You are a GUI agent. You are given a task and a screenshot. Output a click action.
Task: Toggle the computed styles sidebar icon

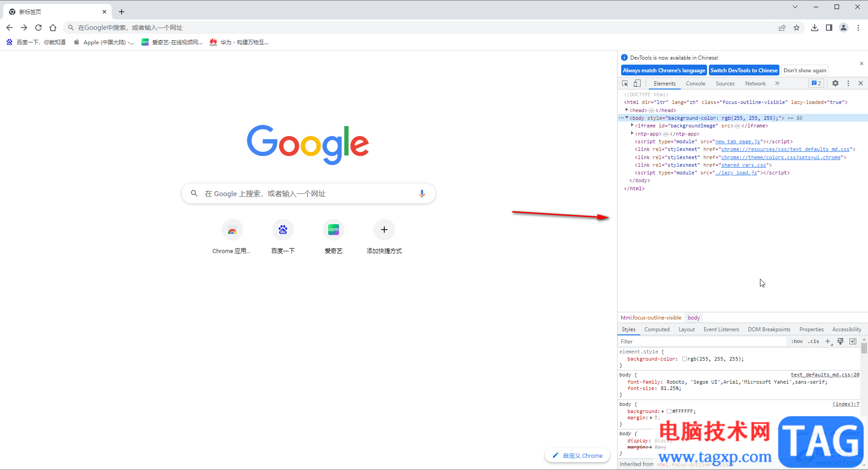click(x=853, y=342)
